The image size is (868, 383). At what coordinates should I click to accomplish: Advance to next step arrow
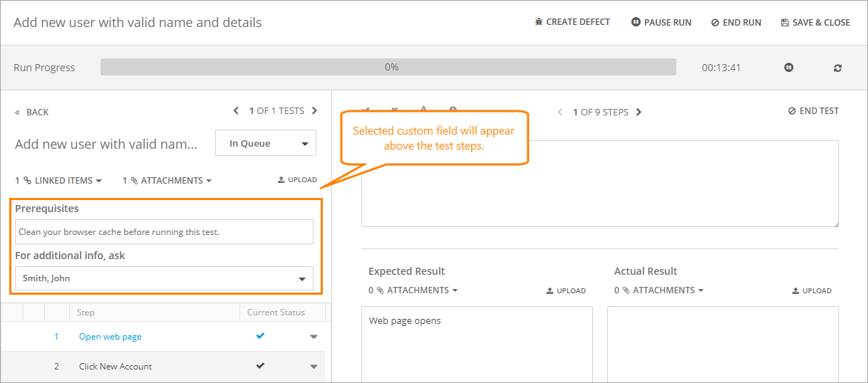[x=639, y=112]
